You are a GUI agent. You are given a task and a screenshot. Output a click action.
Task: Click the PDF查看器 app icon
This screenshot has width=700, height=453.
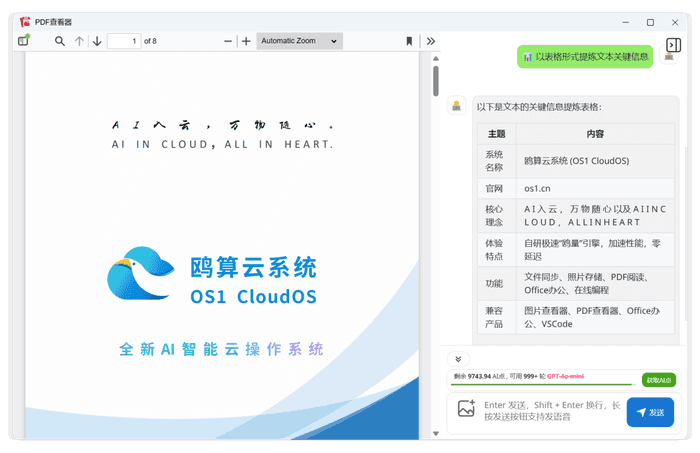(x=25, y=21)
